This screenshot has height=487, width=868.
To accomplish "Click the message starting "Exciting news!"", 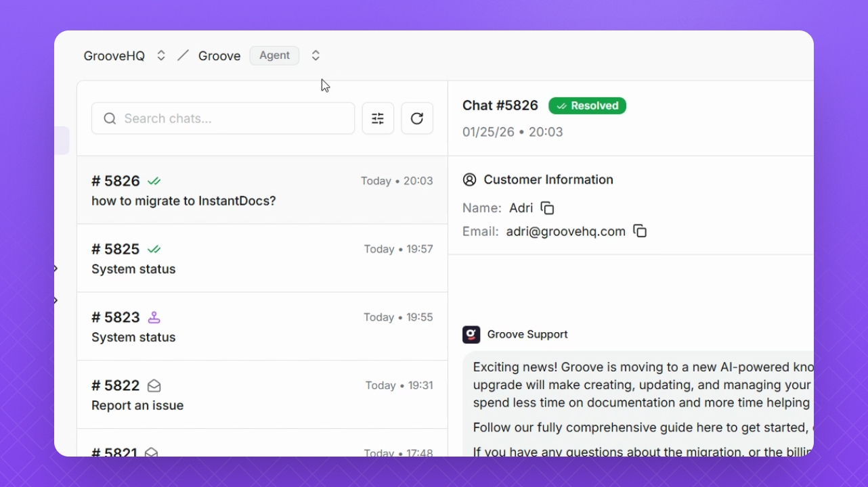I will (643, 385).
